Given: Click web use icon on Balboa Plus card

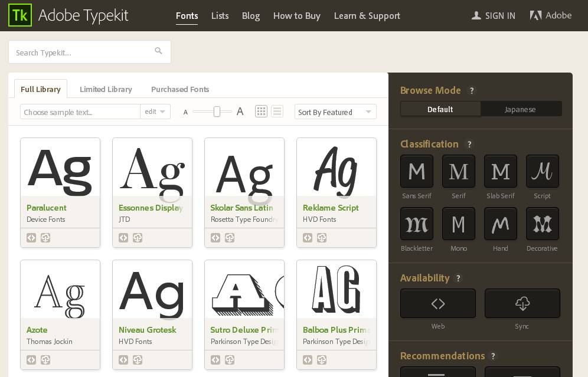Looking at the screenshot, I should (x=308, y=360).
